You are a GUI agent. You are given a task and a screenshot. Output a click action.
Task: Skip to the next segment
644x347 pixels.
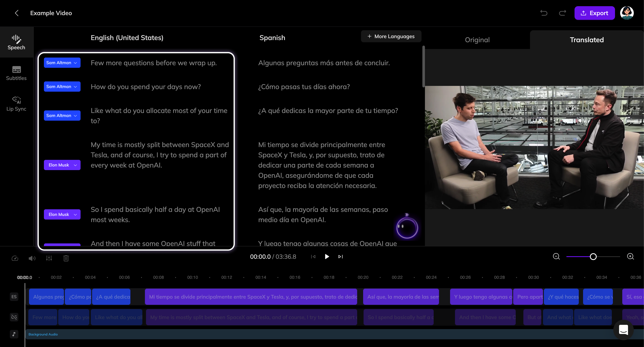pos(341,256)
